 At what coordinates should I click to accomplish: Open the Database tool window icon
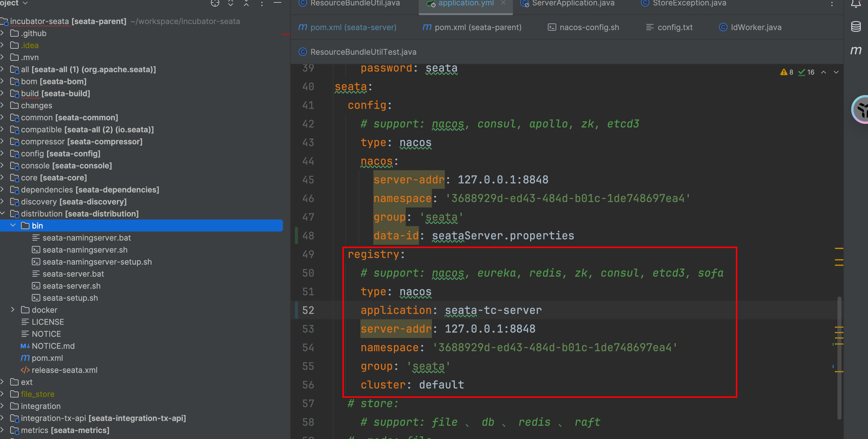[x=856, y=26]
